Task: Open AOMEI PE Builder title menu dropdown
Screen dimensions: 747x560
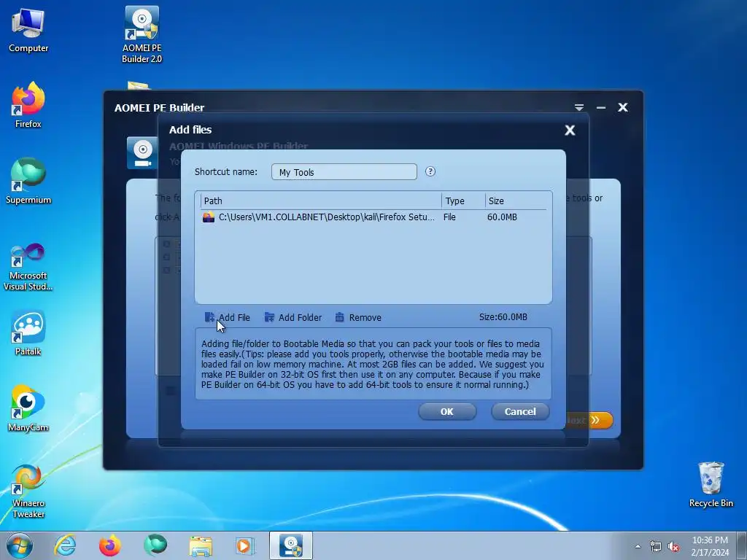Action: (x=578, y=108)
